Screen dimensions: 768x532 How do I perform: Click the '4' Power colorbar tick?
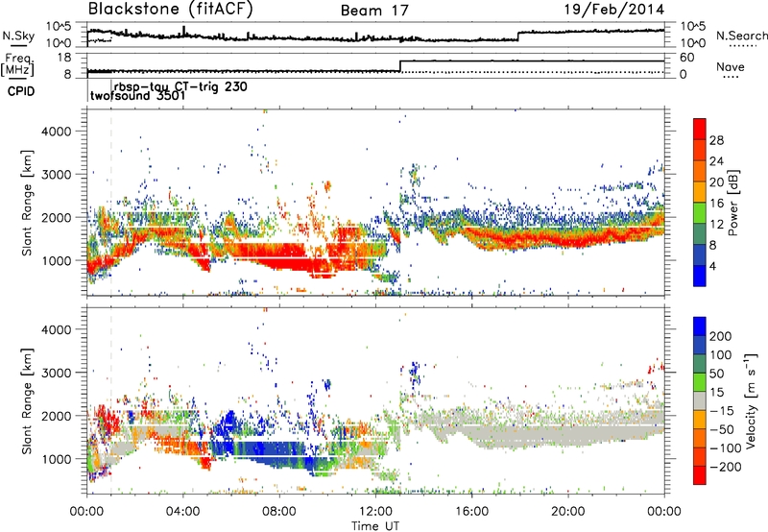click(712, 266)
